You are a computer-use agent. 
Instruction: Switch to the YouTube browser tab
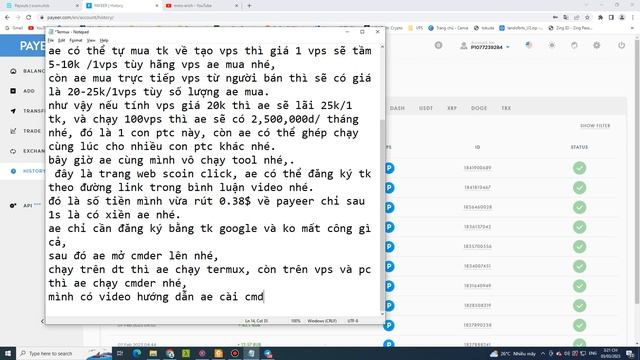[x=202, y=6]
